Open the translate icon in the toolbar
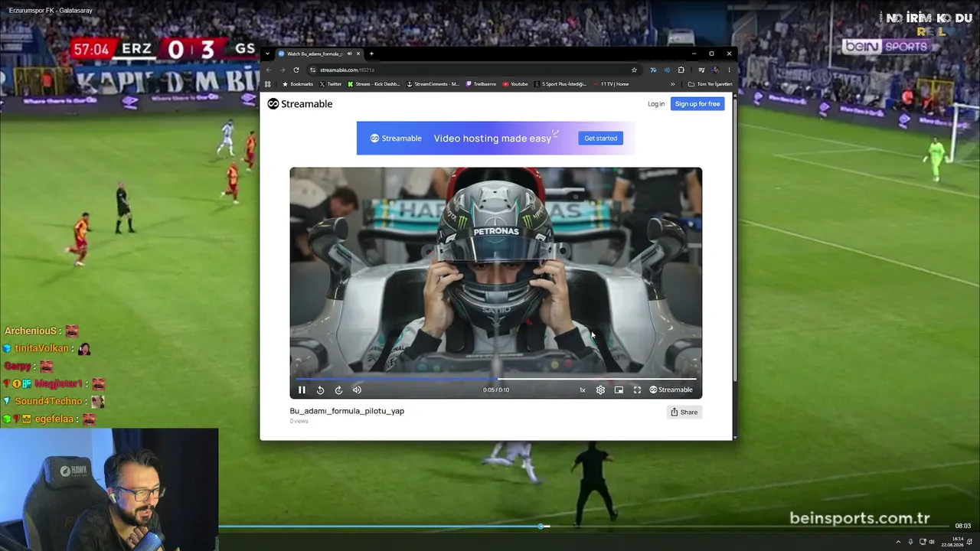Viewport: 980px width, 551px height. [653, 70]
